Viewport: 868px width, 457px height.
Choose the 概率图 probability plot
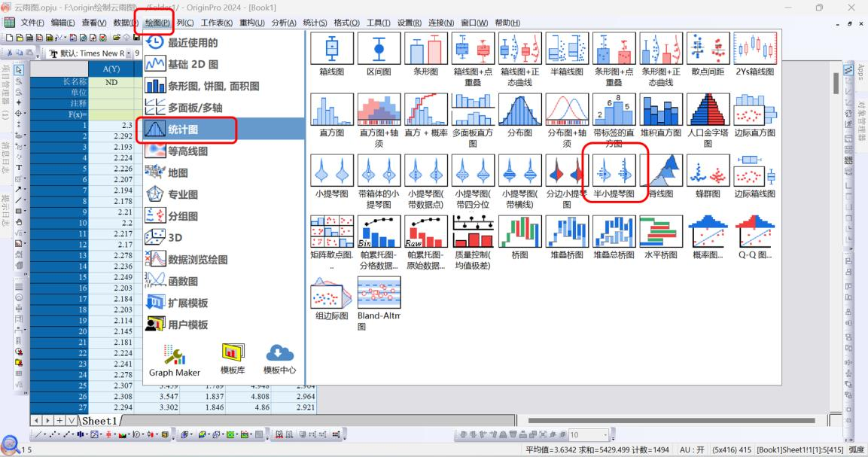tap(708, 237)
